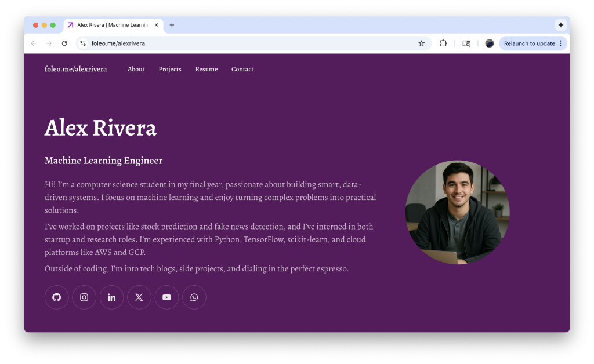Open the three-dot menu beside Relaunch
594x364 pixels.
560,43
